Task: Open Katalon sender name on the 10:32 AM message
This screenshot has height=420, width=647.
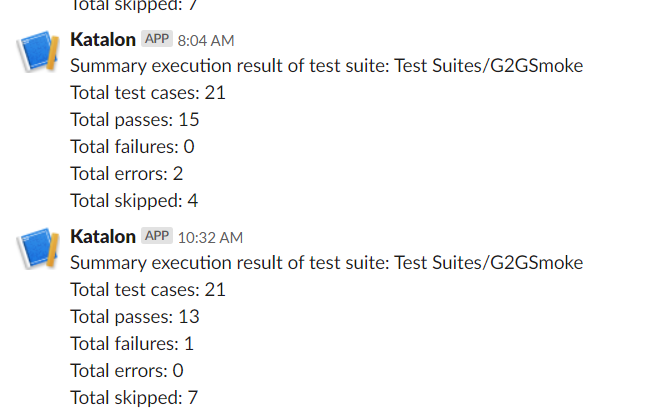Action: tap(103, 236)
